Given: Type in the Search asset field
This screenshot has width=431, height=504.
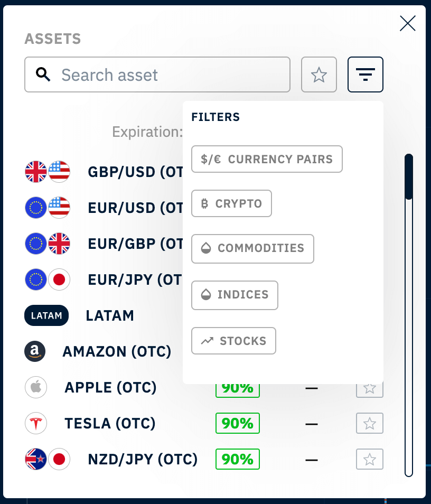Looking at the screenshot, I should [169, 75].
